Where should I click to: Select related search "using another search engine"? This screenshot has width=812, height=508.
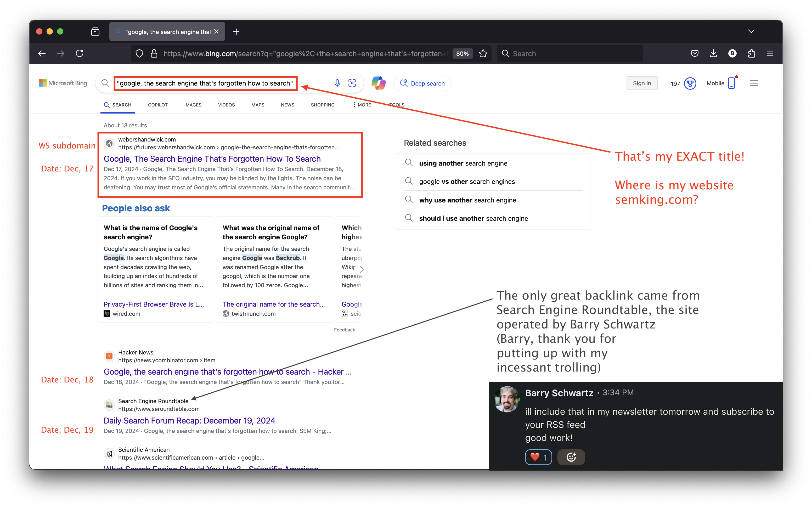463,163
